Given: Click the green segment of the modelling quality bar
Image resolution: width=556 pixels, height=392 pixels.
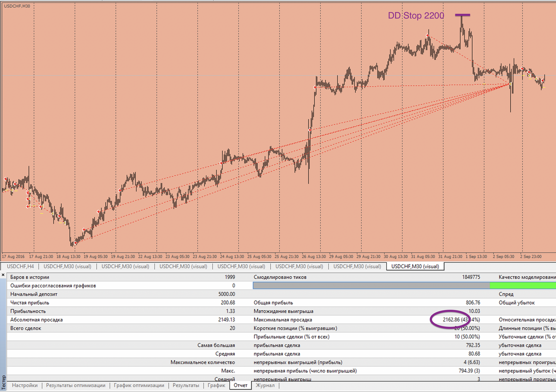Looking at the screenshot, I should click(x=523, y=286).
